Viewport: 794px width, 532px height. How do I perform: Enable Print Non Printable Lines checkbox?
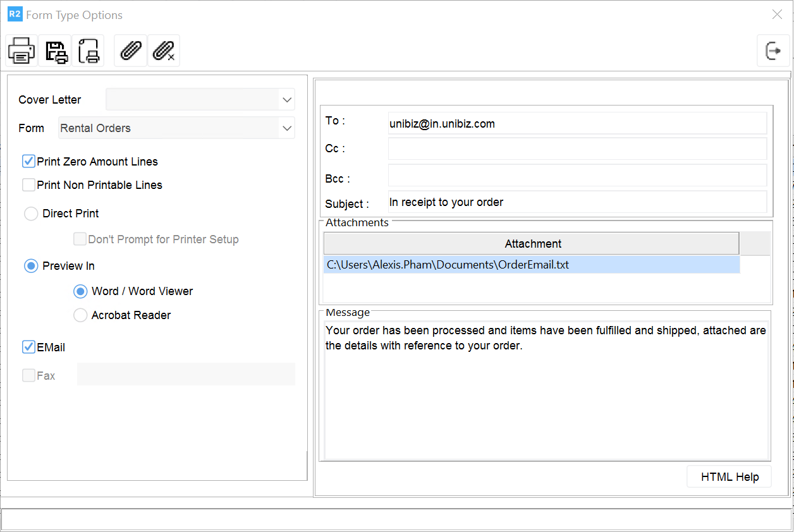28,185
